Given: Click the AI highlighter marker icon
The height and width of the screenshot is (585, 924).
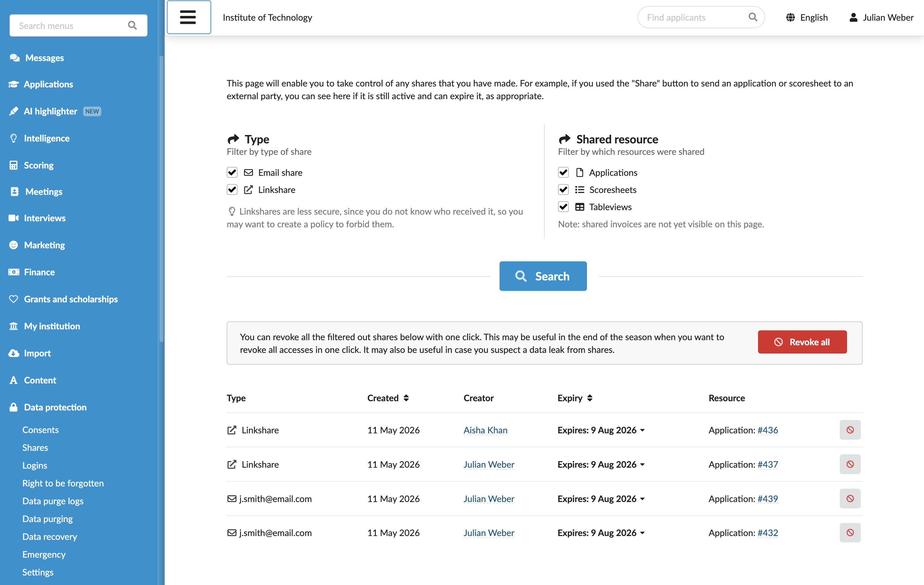Looking at the screenshot, I should coord(13,111).
